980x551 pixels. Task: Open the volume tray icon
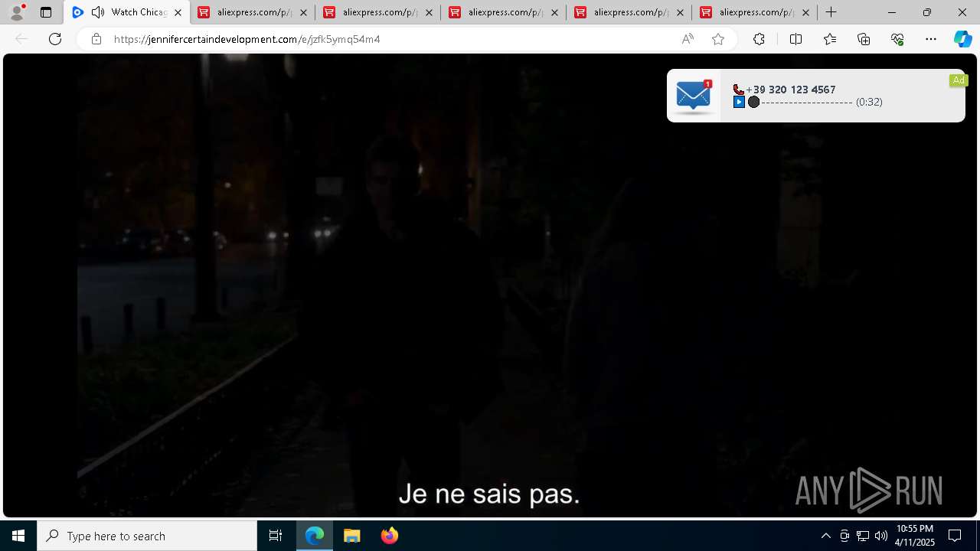coord(881,536)
